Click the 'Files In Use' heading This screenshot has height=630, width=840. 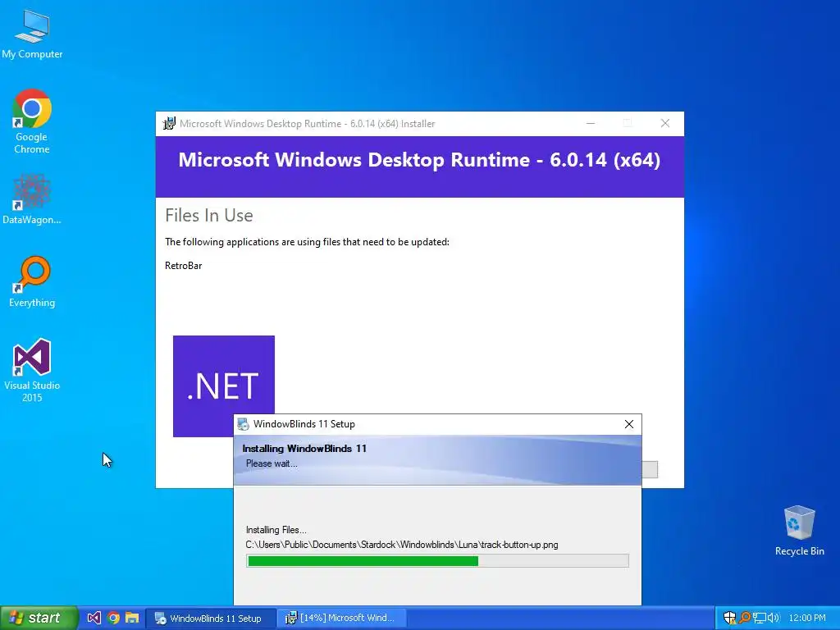(209, 216)
